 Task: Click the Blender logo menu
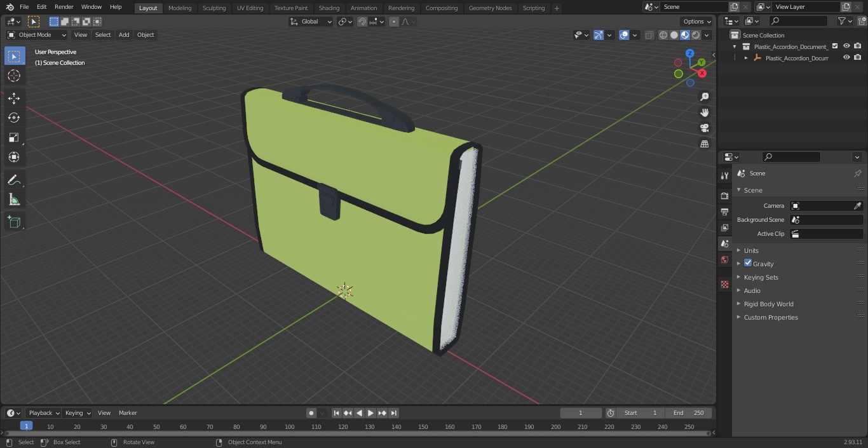[x=10, y=7]
